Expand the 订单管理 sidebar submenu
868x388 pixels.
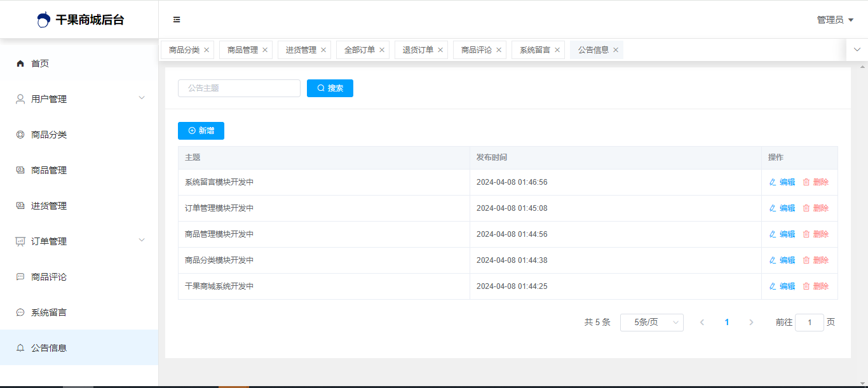(x=142, y=240)
